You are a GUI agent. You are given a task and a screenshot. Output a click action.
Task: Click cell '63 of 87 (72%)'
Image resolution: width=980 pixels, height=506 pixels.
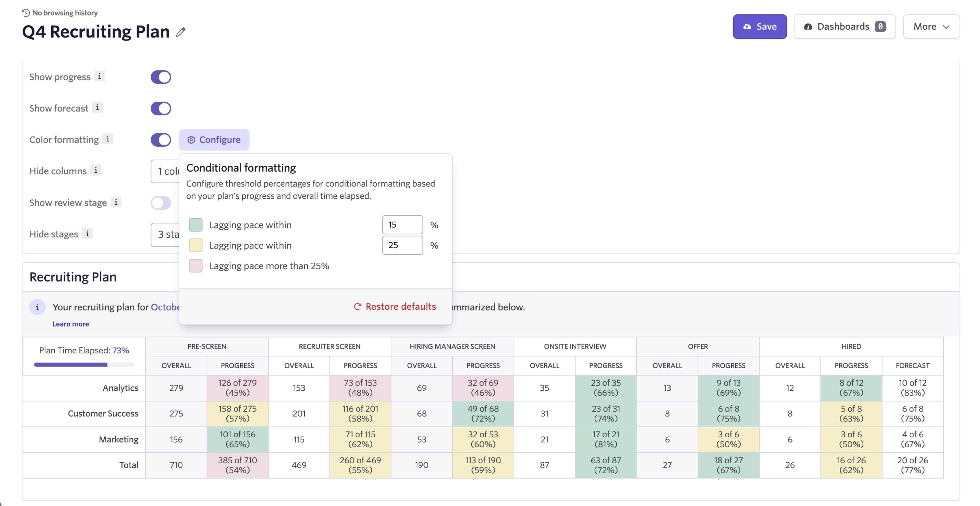click(x=606, y=465)
